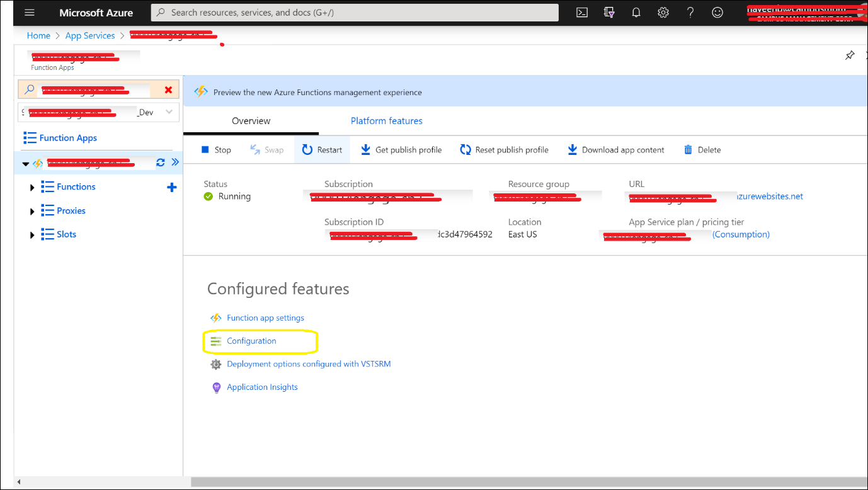Screen dimensions: 868x490
Task: Open the notifications bell
Action: coord(636,13)
